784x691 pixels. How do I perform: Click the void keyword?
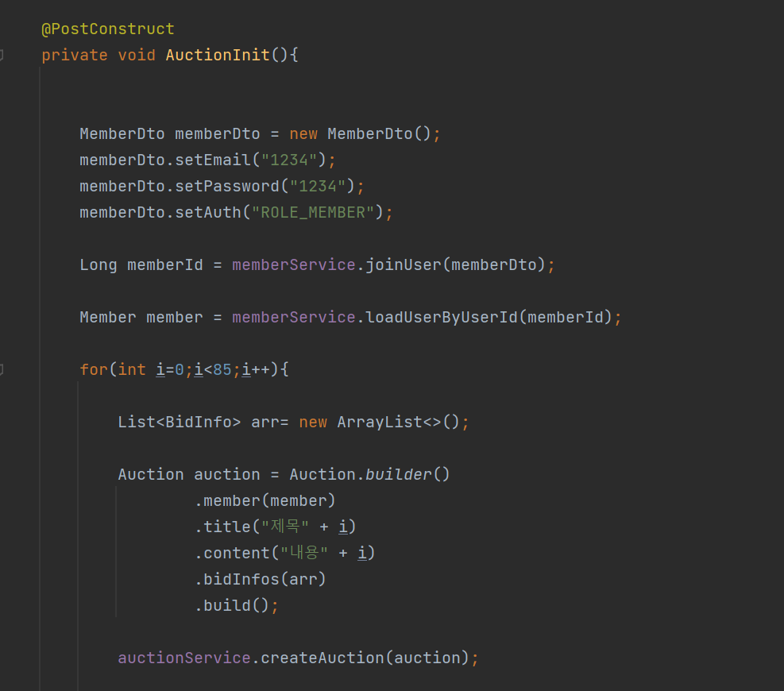tap(137, 55)
